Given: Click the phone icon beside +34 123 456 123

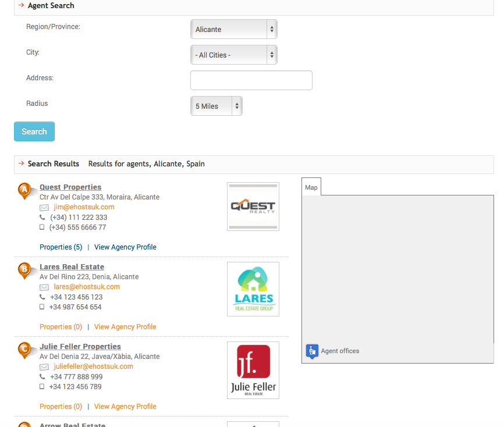Looking at the screenshot, I should [x=42, y=297].
